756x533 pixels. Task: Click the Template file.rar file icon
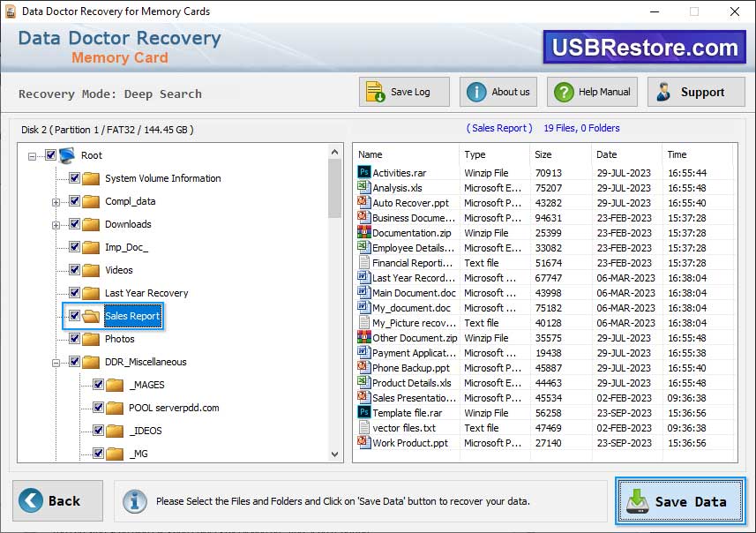pyautogui.click(x=364, y=412)
